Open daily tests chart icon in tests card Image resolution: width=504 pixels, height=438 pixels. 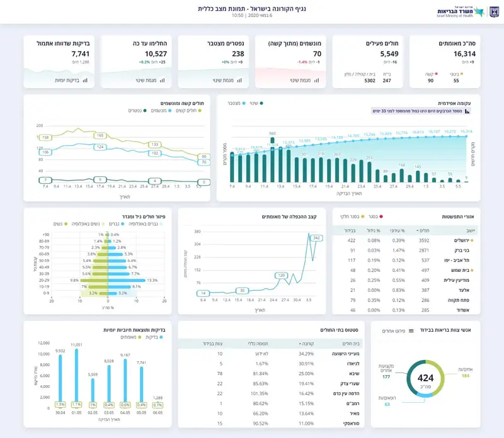pos(85,81)
